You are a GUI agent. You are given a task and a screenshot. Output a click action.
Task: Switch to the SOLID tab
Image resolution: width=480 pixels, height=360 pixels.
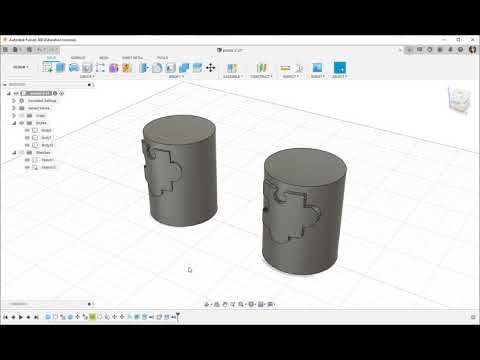pyautogui.click(x=51, y=58)
